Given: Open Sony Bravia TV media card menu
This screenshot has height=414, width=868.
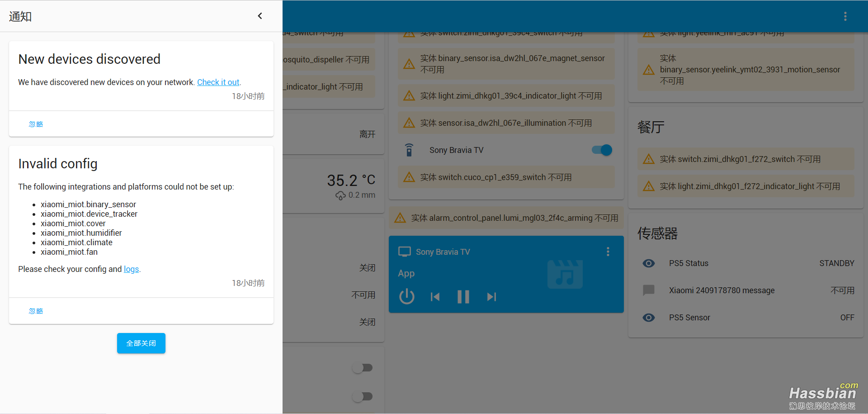Looking at the screenshot, I should pos(608,252).
